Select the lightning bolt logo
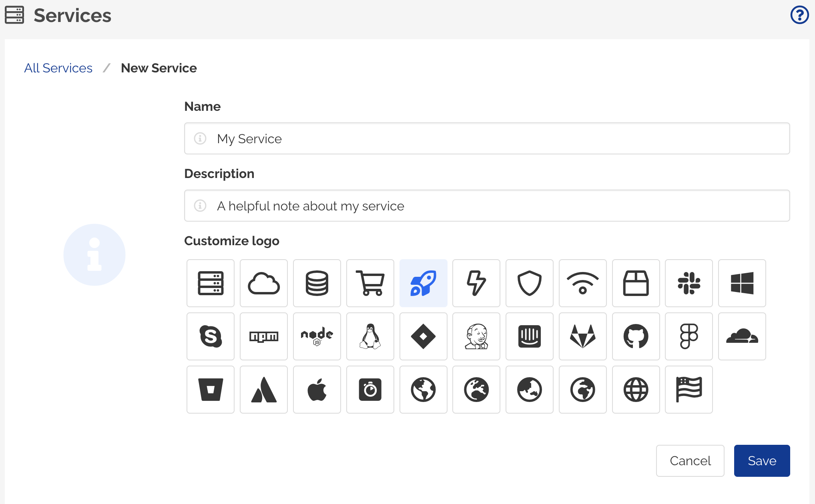Image resolution: width=815 pixels, height=504 pixels. tap(476, 283)
